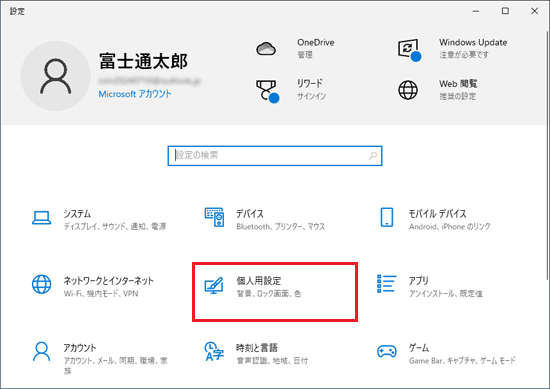
Task: Open アカウント settings category label
Action: point(80,348)
